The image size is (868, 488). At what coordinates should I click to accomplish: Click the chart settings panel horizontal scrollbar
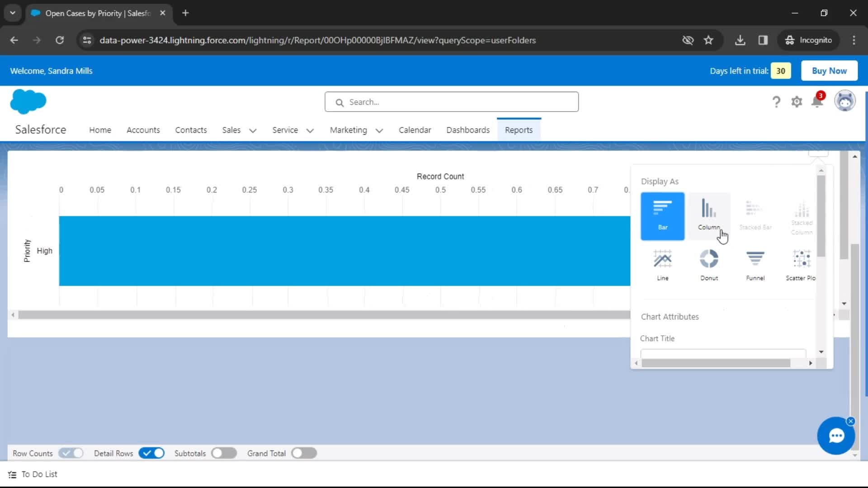[x=716, y=363]
